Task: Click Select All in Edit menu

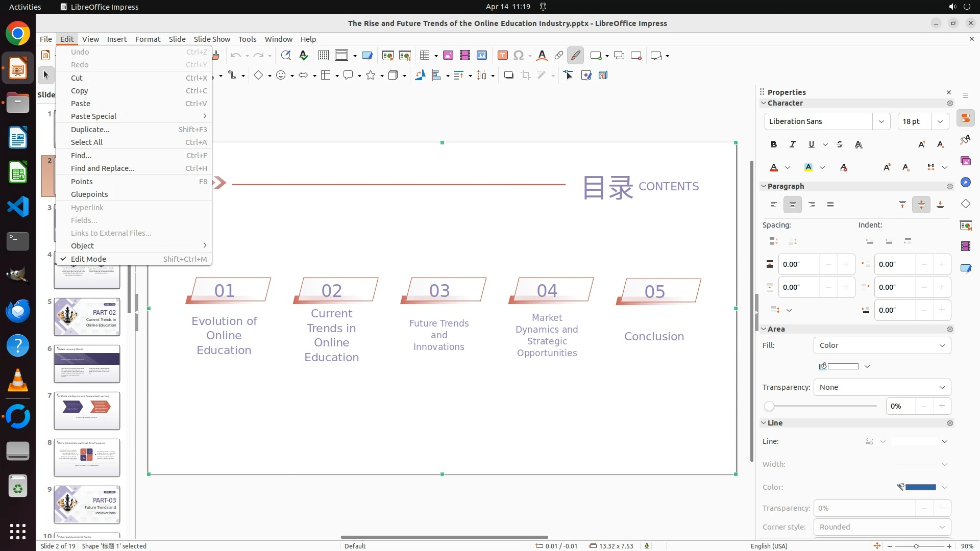Action: click(x=87, y=142)
